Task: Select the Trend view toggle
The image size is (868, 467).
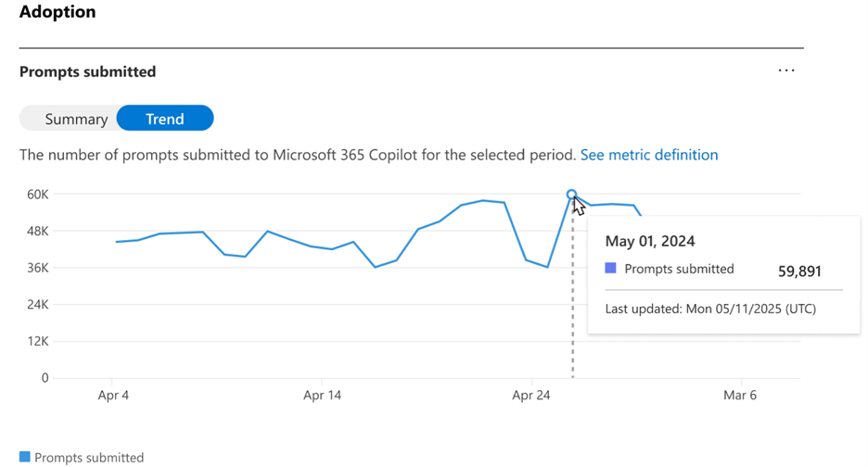Action: (x=164, y=119)
